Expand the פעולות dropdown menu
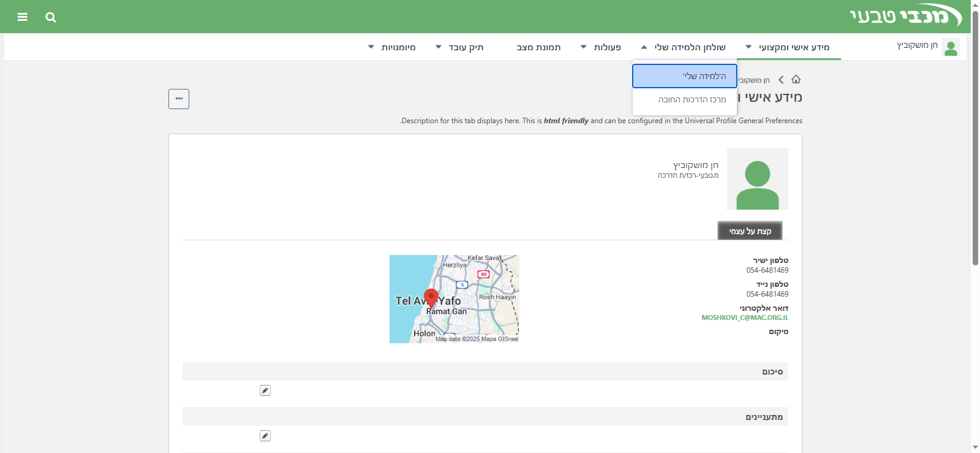This screenshot has width=980, height=453. pos(601,47)
